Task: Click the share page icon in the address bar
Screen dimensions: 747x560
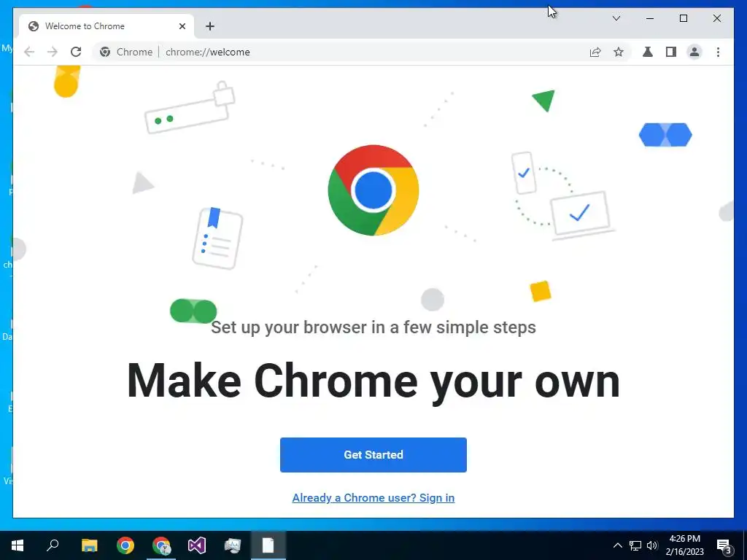Action: [595, 52]
